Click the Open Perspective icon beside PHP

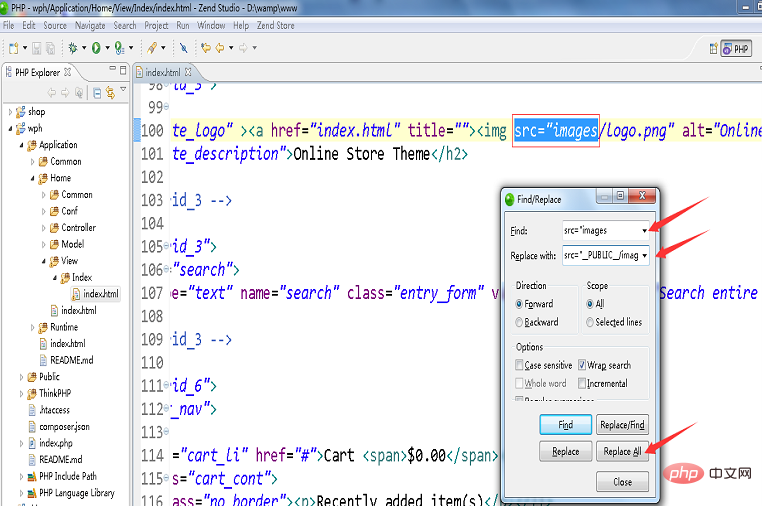(713, 49)
